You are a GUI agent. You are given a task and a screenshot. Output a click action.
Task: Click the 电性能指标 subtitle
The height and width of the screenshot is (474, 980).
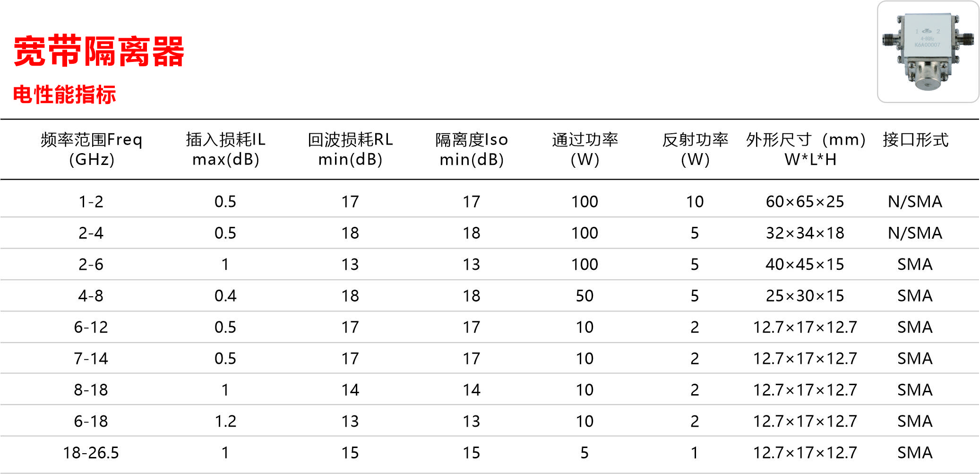tap(64, 95)
